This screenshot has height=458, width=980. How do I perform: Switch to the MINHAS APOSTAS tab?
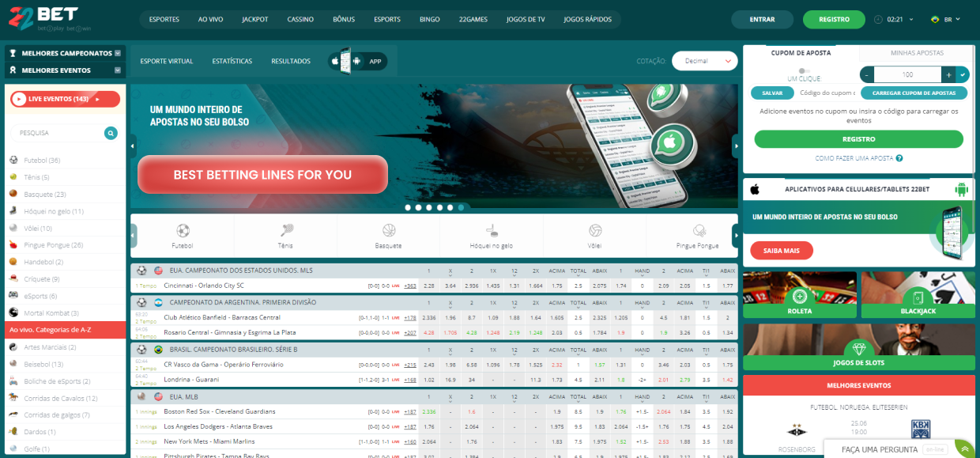coord(917,52)
